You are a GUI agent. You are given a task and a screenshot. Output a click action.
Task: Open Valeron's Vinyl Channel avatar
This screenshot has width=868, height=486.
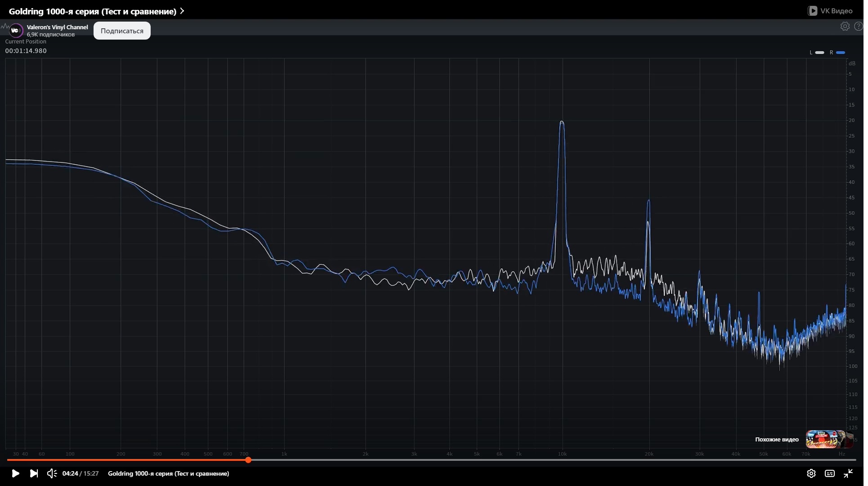15,30
